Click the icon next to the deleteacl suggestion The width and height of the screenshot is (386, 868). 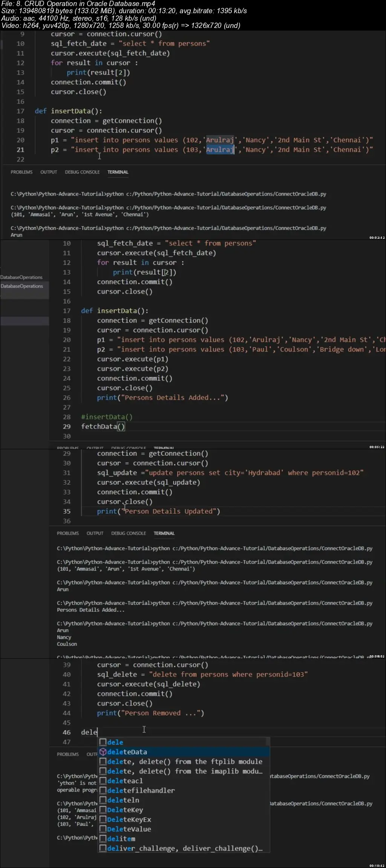pyautogui.click(x=103, y=781)
